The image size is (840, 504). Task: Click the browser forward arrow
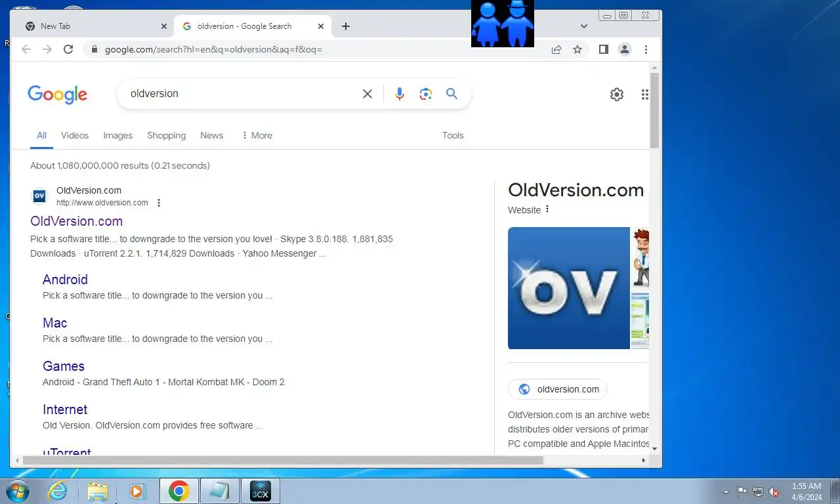click(x=47, y=49)
